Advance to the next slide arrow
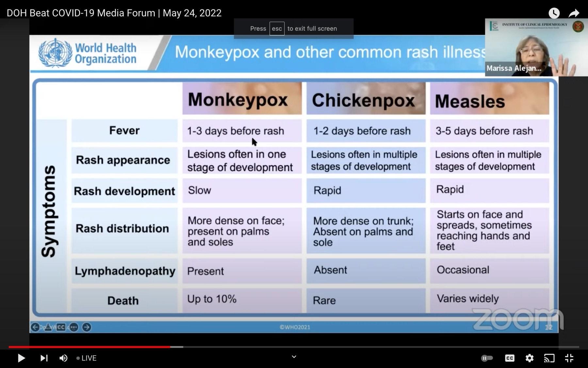Image resolution: width=588 pixels, height=368 pixels. pos(87,327)
